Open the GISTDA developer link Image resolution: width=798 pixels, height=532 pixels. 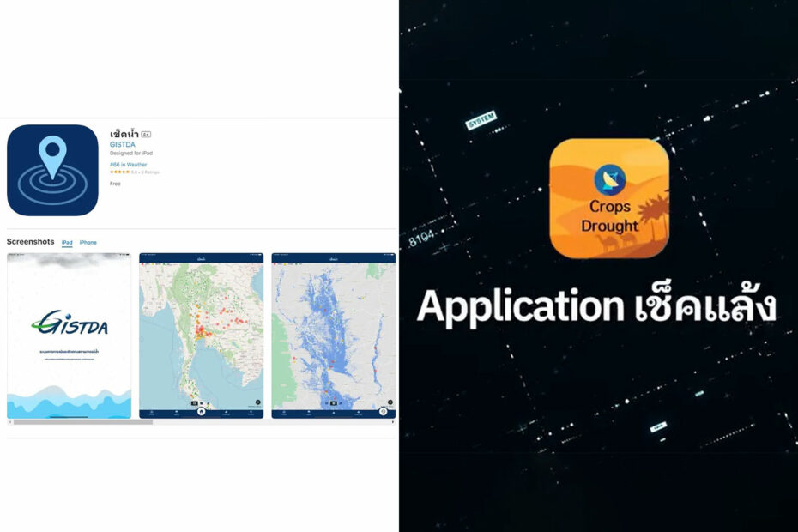tap(122, 144)
